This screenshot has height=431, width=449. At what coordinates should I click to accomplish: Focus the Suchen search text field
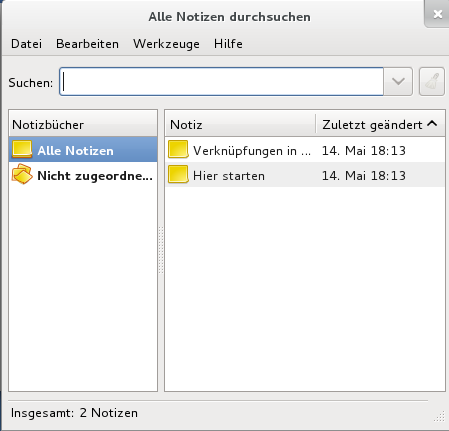click(x=222, y=82)
